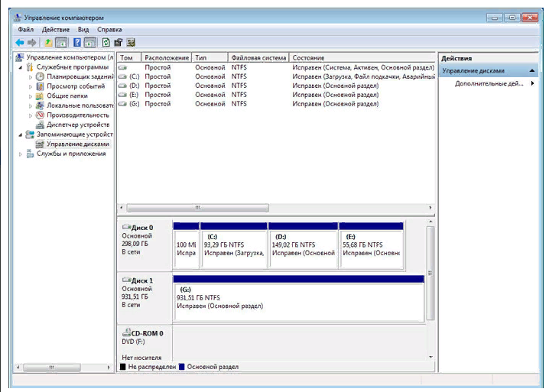Click the disk view vertical scrollbar thumb
This screenshot has height=392, width=549.
(430, 273)
